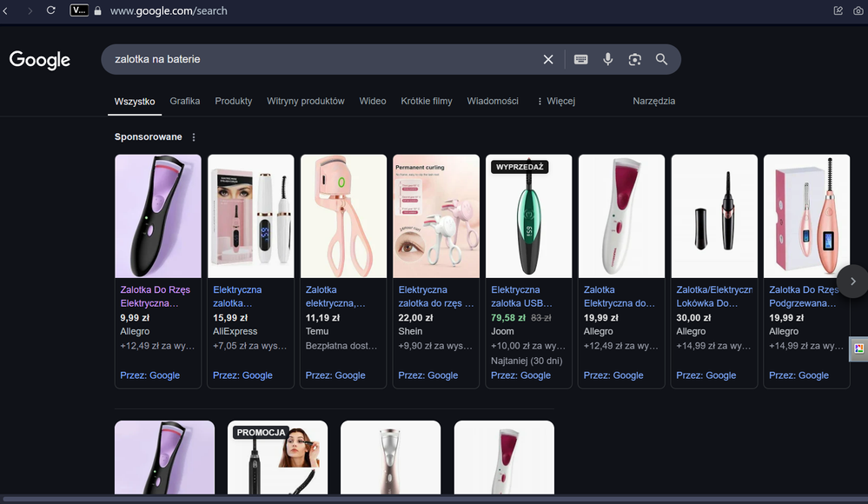868x504 pixels.
Task: Open the AliExpress eyelash curler product image
Action: (x=251, y=216)
